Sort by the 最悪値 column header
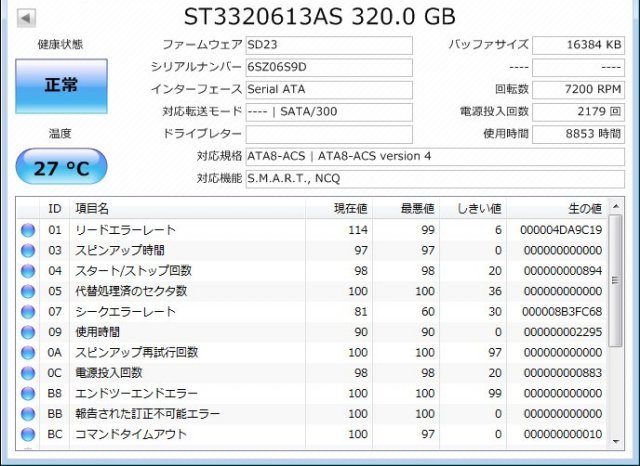The width and height of the screenshot is (640, 466). click(406, 209)
